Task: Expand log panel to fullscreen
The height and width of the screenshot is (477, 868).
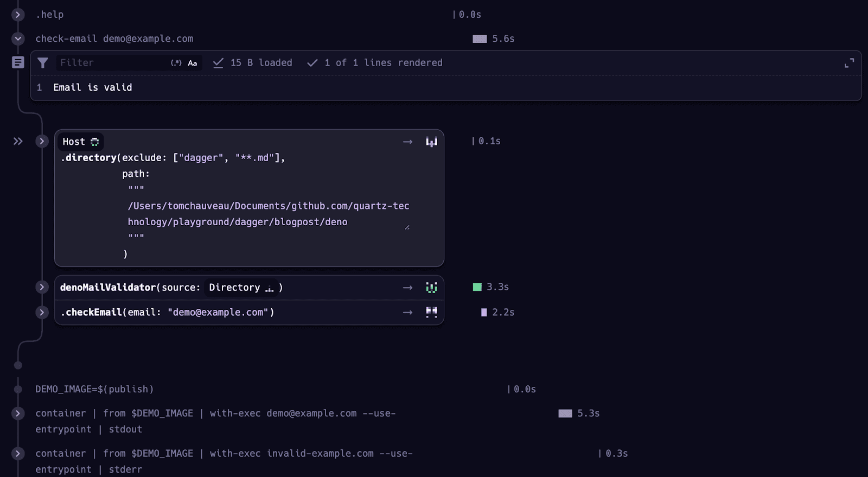Action: coord(849,63)
